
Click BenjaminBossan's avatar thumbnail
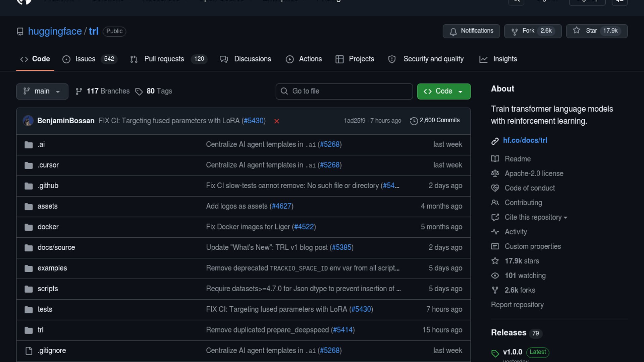pos(28,121)
